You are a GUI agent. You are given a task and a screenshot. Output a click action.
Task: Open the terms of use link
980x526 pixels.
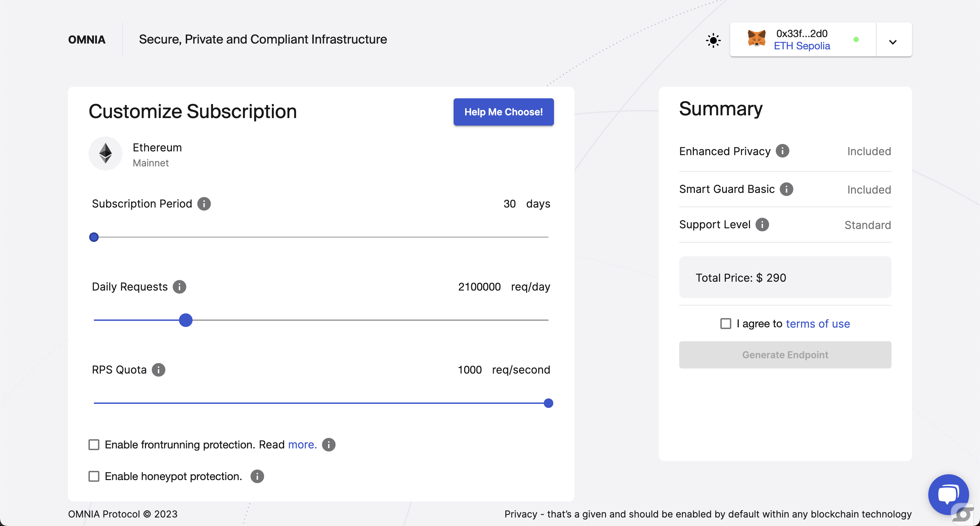(x=818, y=324)
